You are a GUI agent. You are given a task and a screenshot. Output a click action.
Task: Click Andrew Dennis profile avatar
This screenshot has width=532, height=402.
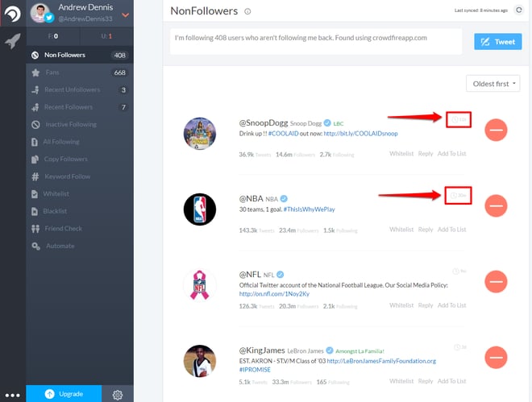[40, 13]
